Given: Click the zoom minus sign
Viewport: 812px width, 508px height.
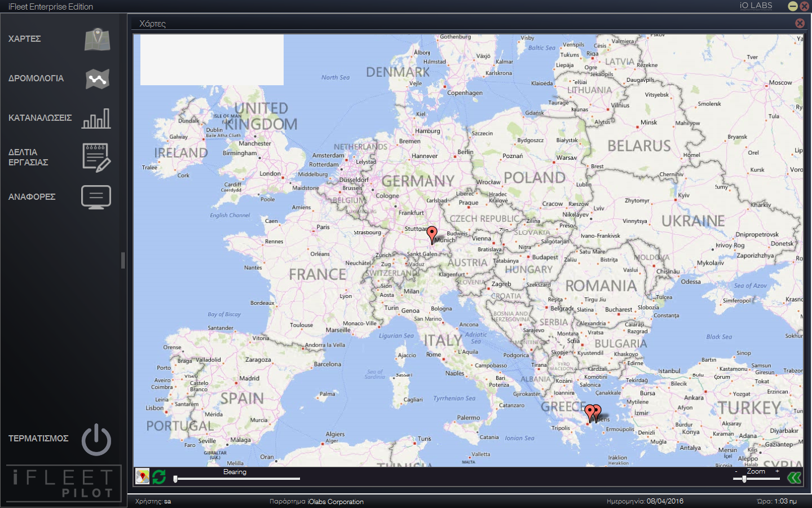Looking at the screenshot, I should (736, 471).
